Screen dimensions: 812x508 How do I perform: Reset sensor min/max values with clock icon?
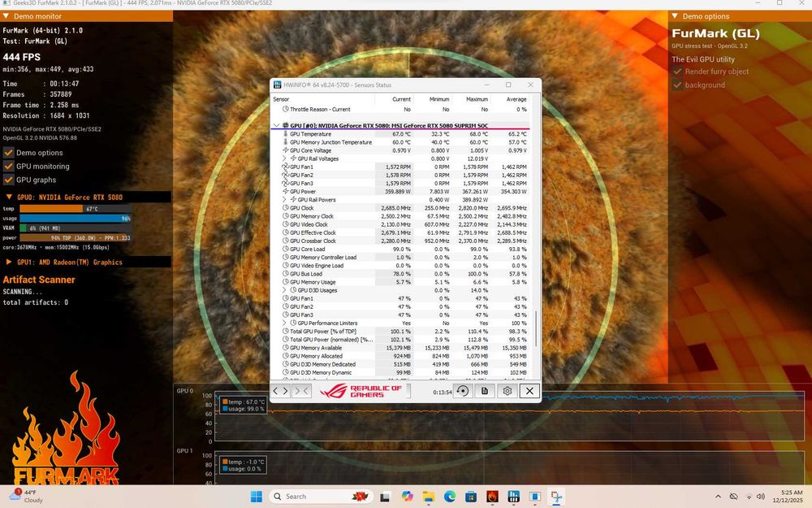point(463,391)
